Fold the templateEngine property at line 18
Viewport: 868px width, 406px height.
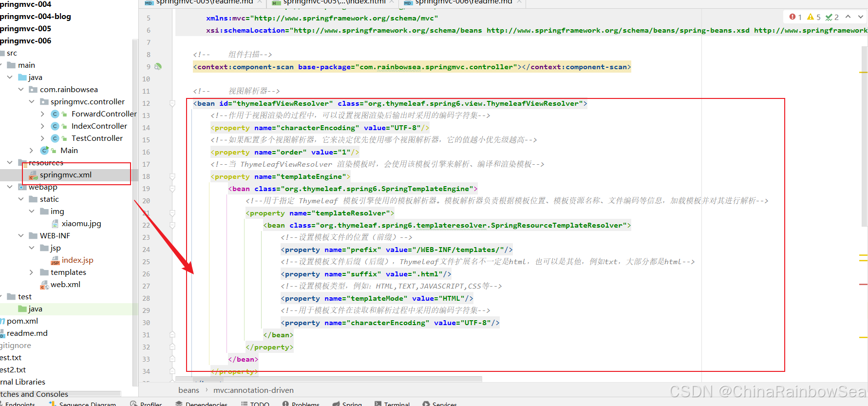(172, 176)
